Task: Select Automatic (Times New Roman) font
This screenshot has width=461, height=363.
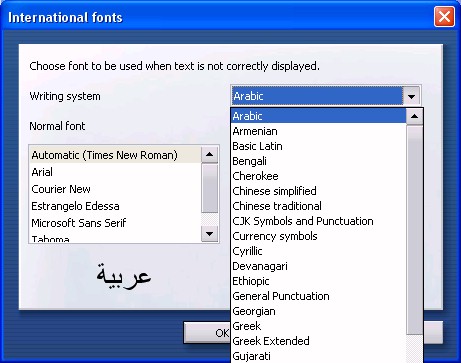Action: pos(115,155)
